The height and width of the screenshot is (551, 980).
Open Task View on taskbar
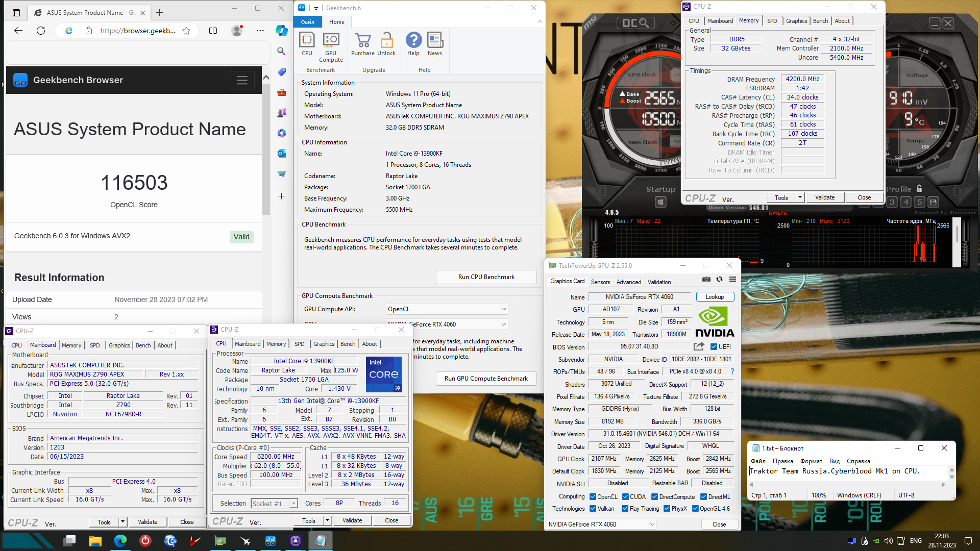coord(70,541)
